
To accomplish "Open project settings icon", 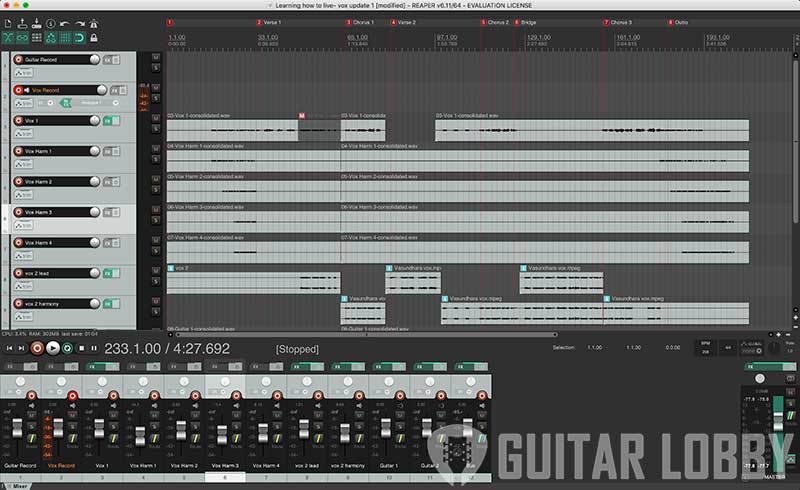I will (51, 23).
